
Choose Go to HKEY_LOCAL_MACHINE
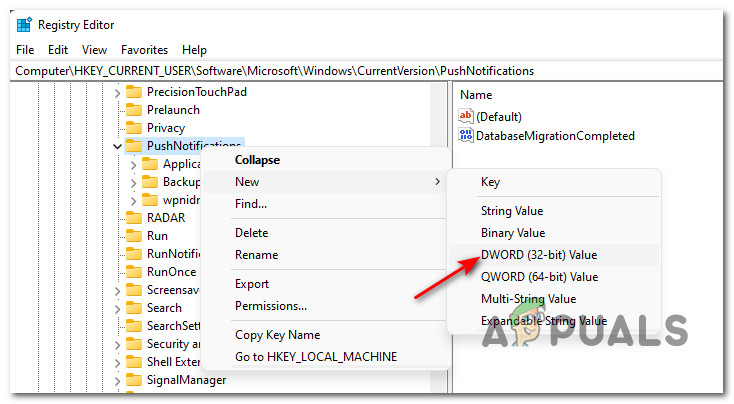[324, 357]
